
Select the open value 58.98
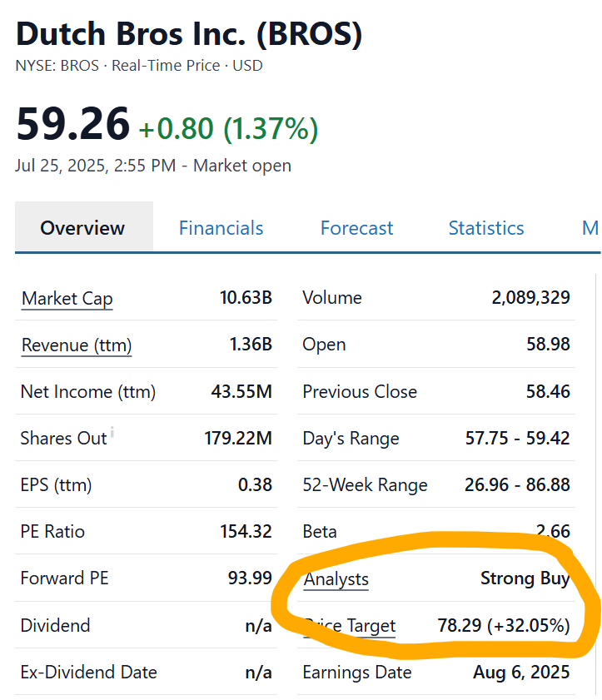[x=548, y=345]
